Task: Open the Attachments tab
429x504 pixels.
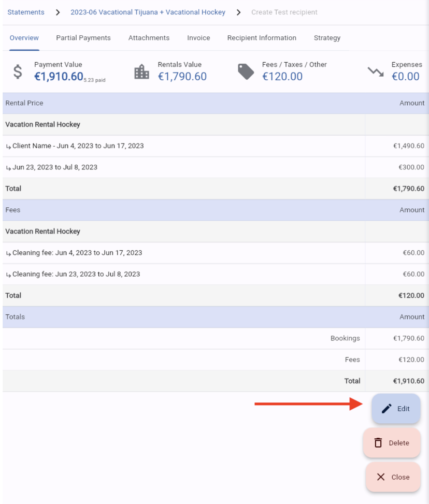Action: coord(149,38)
